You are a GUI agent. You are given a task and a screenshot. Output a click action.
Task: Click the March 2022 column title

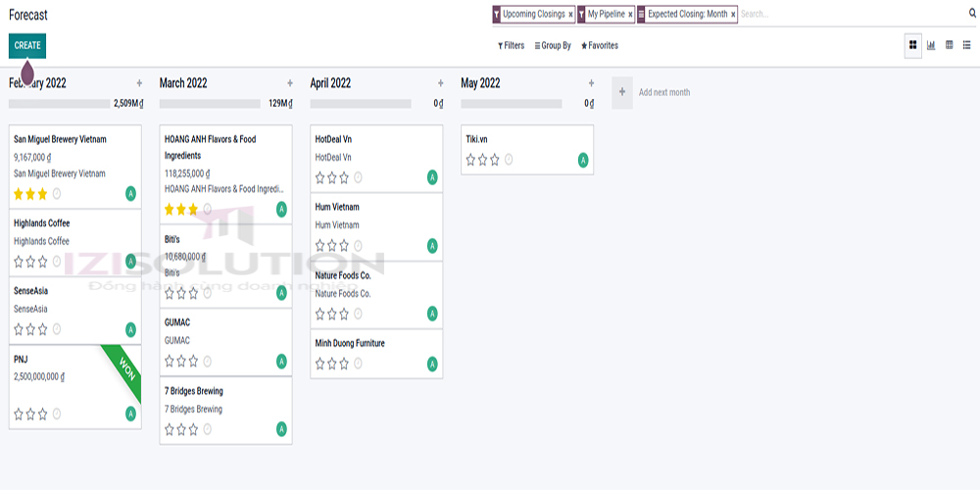(x=183, y=83)
